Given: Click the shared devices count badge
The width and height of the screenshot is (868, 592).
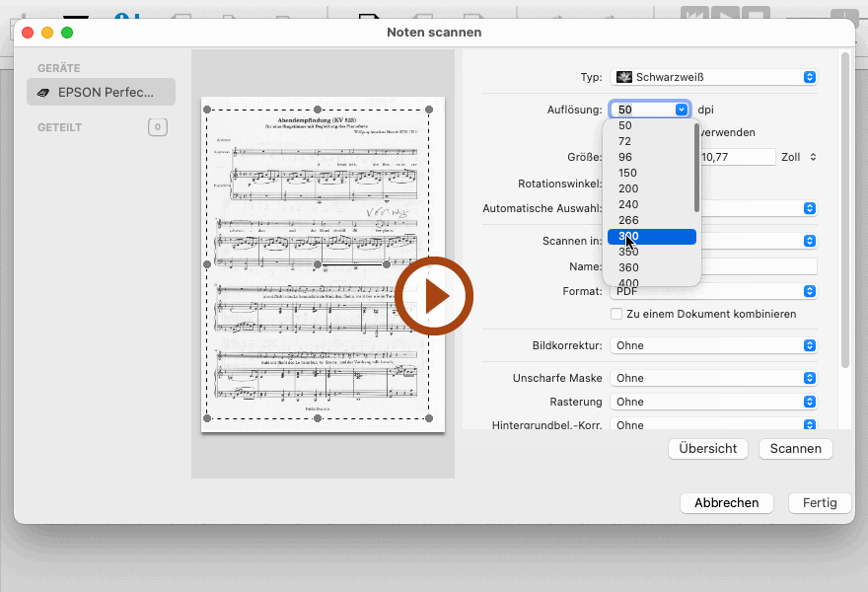Looking at the screenshot, I should (x=157, y=127).
